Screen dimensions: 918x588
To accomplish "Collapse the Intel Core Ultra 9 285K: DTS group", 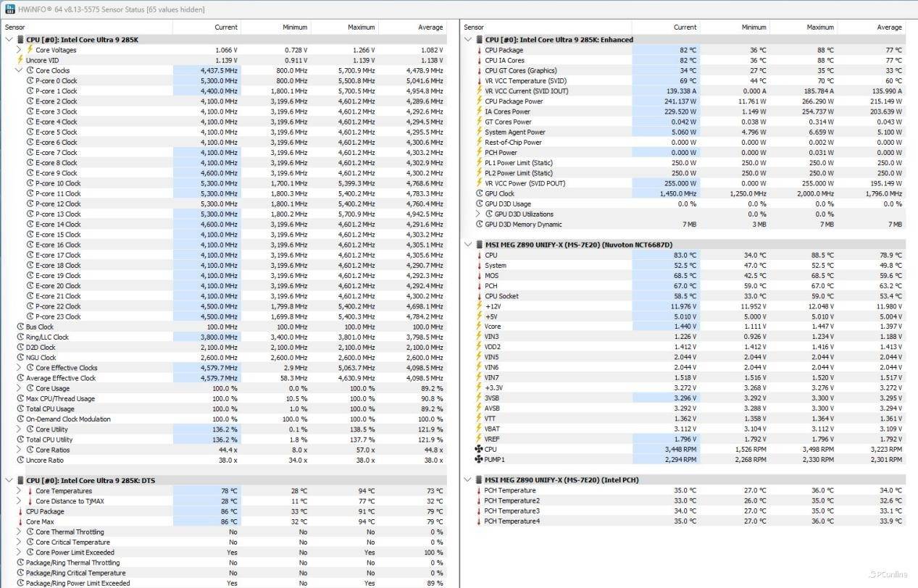I will [9, 481].
